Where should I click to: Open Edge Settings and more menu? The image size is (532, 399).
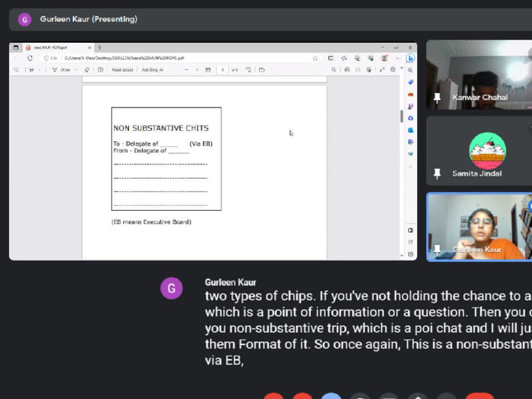pos(398,58)
